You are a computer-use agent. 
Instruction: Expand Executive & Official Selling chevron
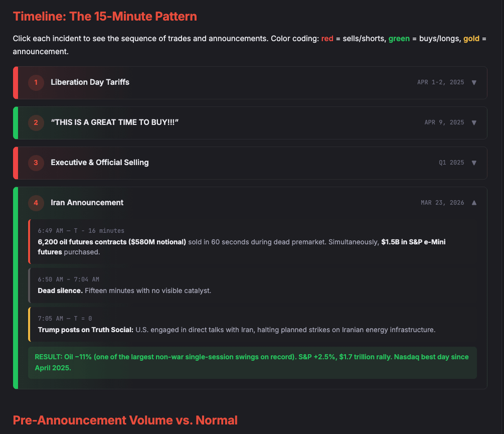[x=474, y=162]
